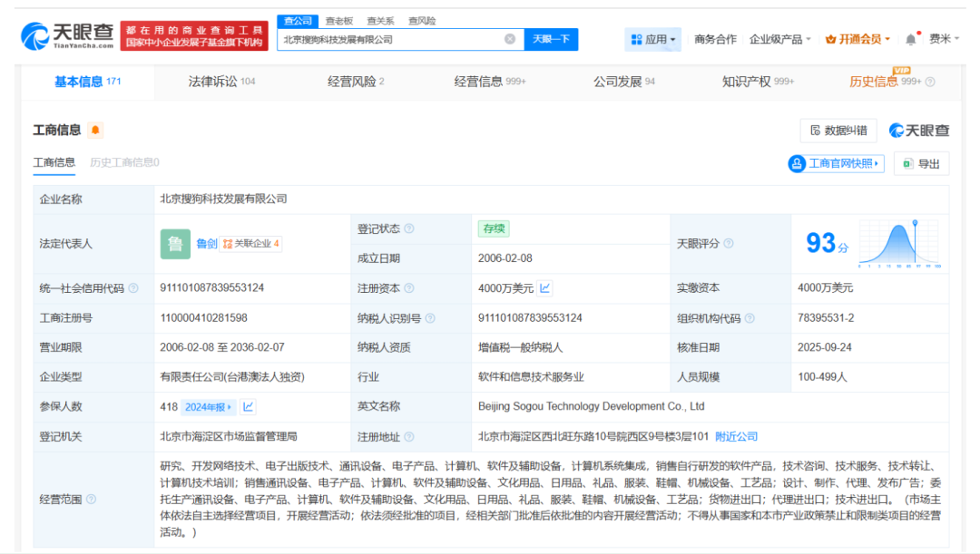Click help icon beside 统一社会信用代码
980x554 pixels.
point(133,288)
